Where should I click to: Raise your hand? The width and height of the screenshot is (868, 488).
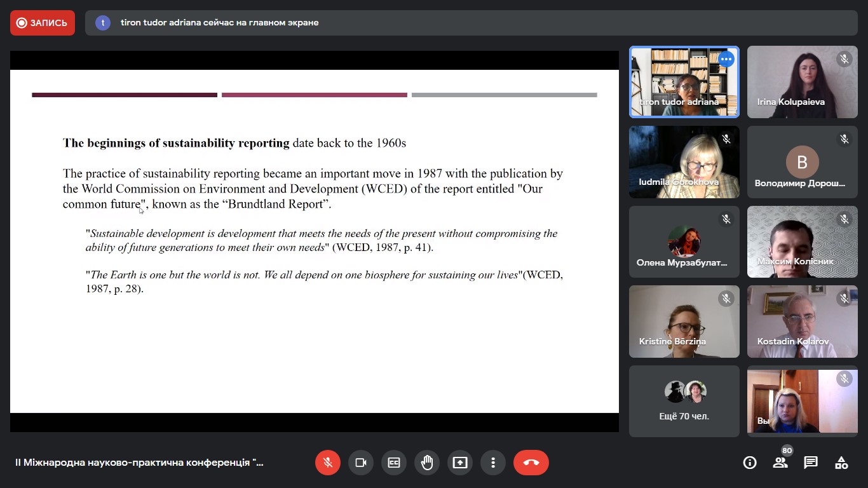pos(427,463)
